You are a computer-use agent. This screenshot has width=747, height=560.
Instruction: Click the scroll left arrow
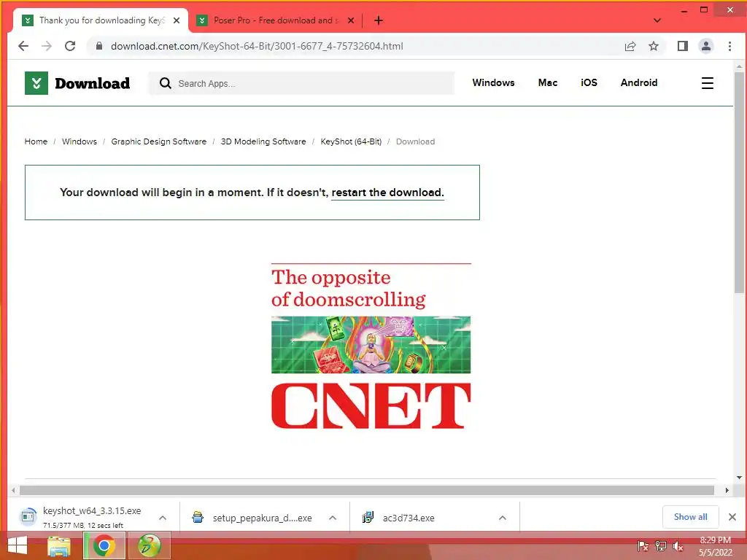click(13, 491)
